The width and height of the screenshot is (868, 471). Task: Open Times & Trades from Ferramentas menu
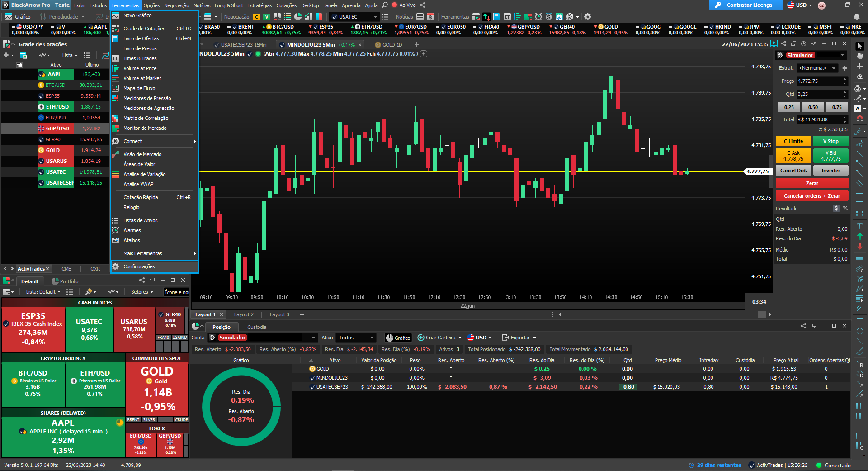pyautogui.click(x=154, y=58)
